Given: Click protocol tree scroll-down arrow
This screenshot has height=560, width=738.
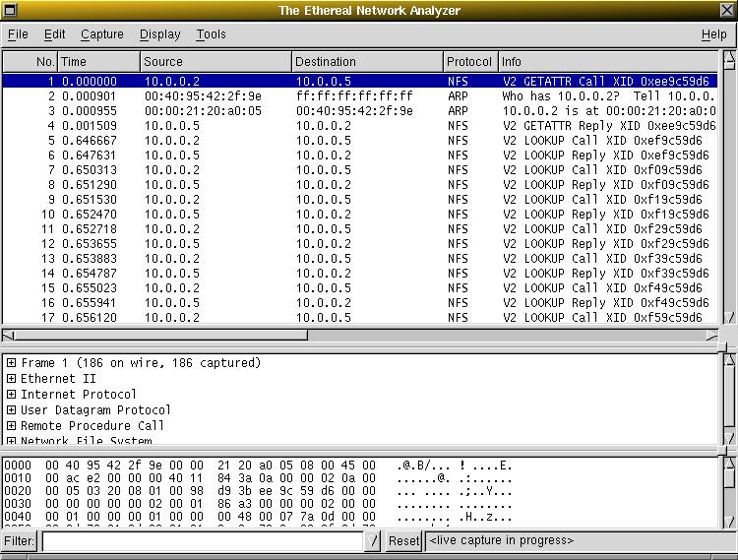Looking at the screenshot, I should pyautogui.click(x=729, y=438).
